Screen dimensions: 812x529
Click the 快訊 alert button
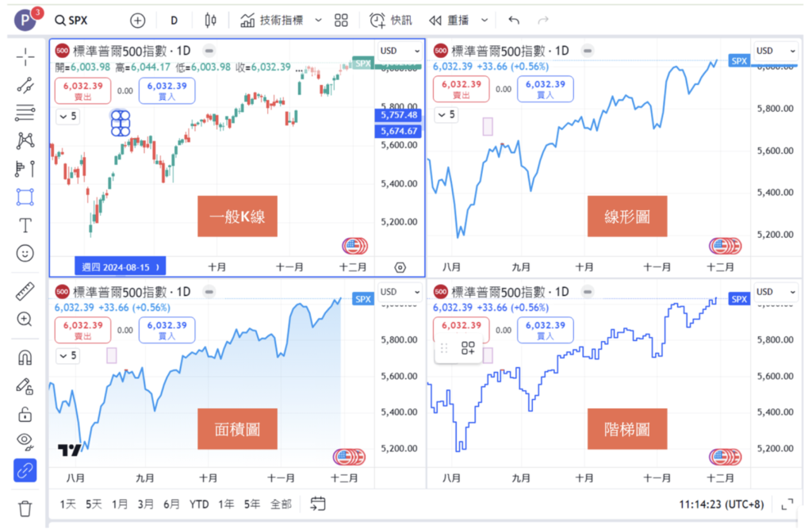point(390,20)
